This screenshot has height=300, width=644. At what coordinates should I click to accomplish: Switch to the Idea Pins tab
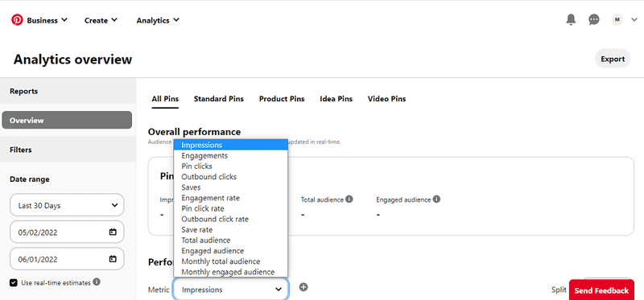click(x=336, y=99)
